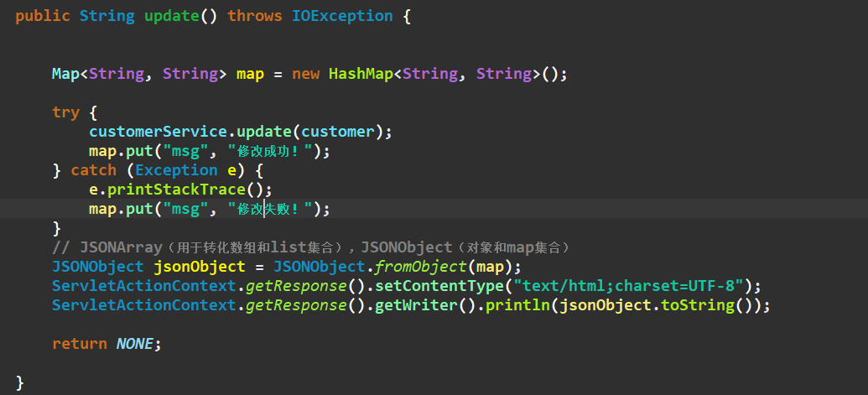Click the string "修改失败！"
This screenshot has height=395, width=868.
[270, 209]
